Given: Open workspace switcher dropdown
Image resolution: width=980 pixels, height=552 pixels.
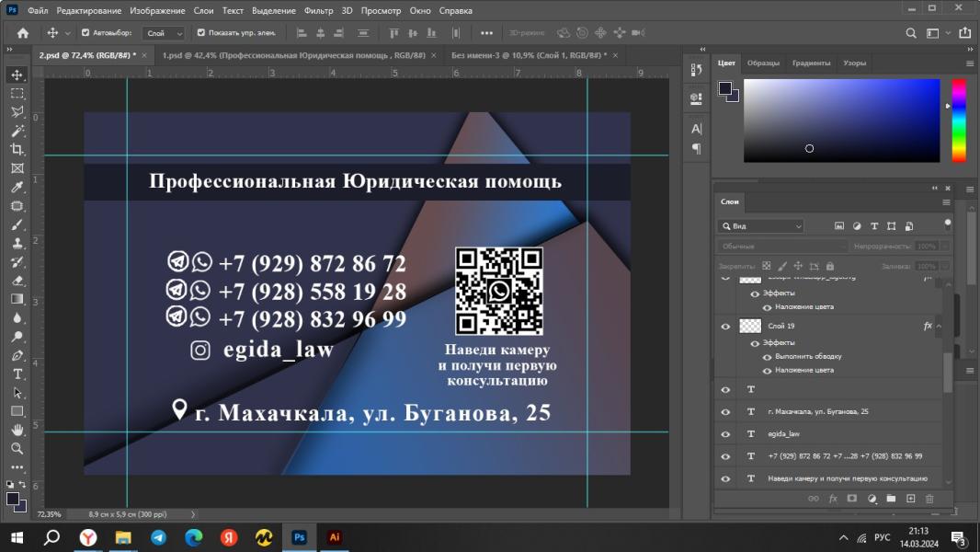Looking at the screenshot, I should (937, 33).
